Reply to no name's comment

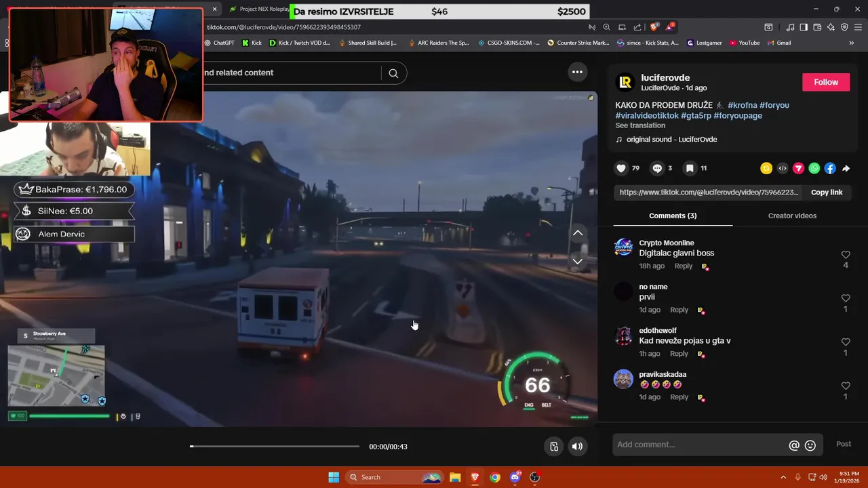pyautogui.click(x=679, y=310)
